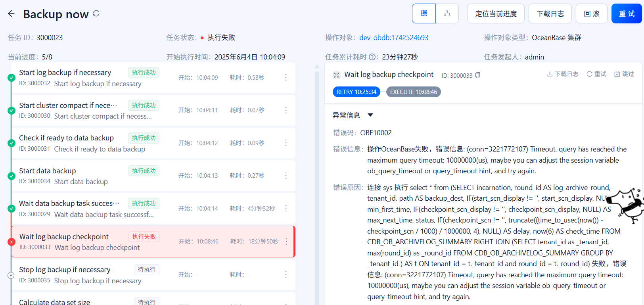The width and height of the screenshot is (644, 305).
Task: Select failed Wait log backup checkpoint subtask
Action: click(153, 242)
